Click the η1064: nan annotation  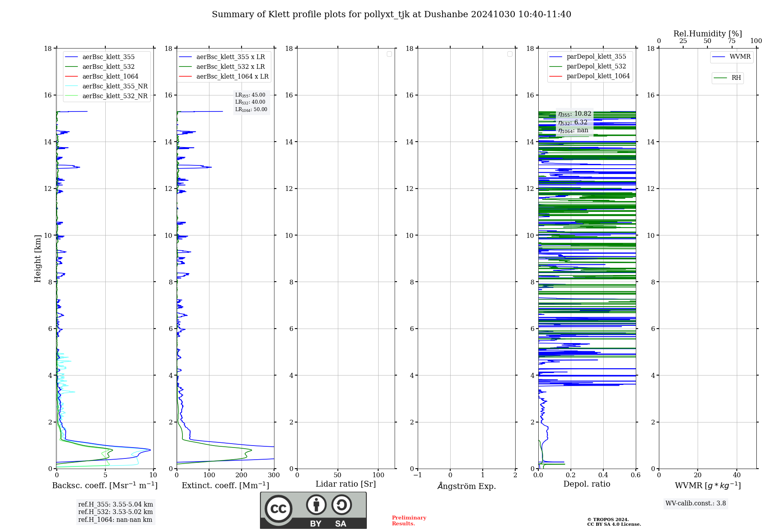pyautogui.click(x=573, y=130)
